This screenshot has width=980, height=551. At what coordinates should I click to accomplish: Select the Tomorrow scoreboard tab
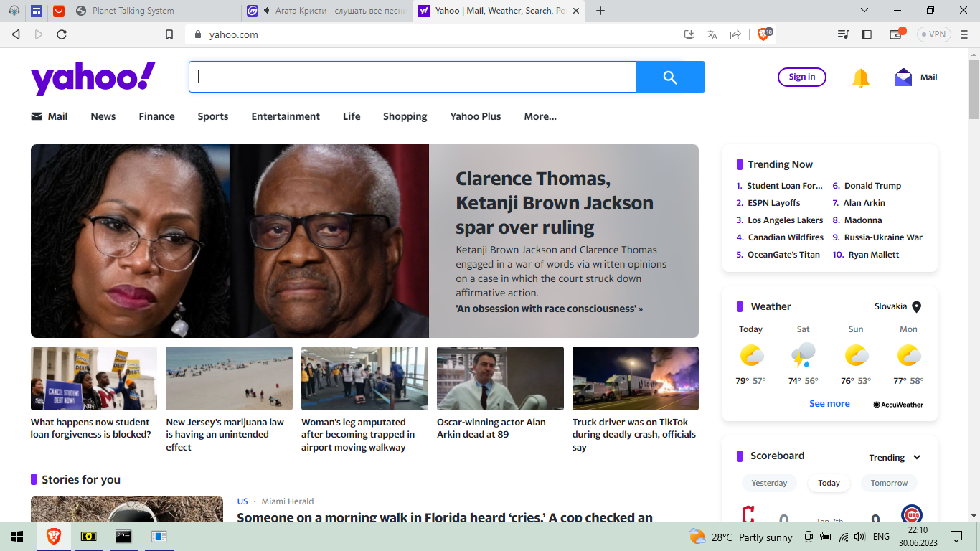coord(889,483)
